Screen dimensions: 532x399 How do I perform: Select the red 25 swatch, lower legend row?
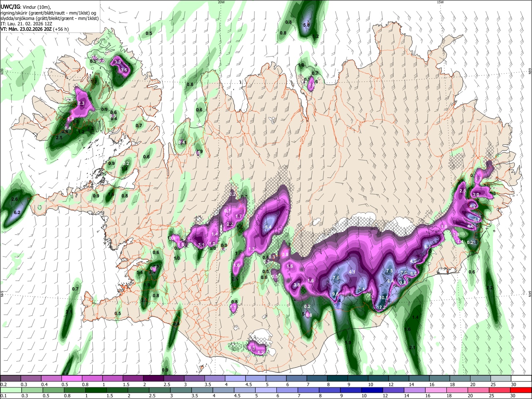coord(500,390)
